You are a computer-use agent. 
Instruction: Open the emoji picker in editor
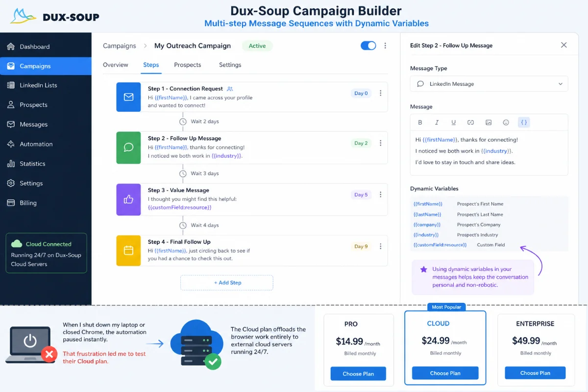(x=506, y=122)
